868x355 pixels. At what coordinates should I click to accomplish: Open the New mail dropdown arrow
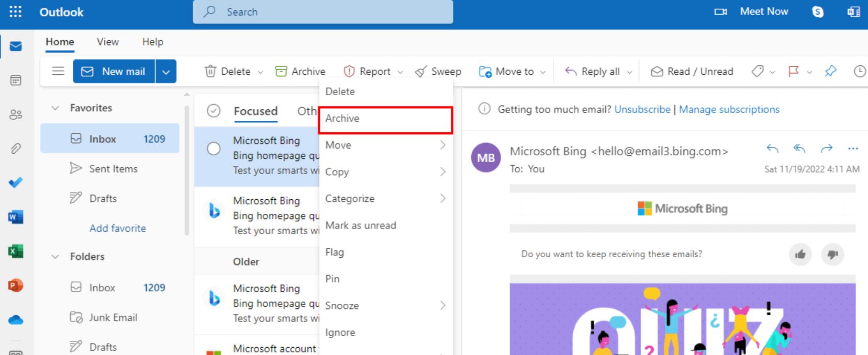click(166, 72)
